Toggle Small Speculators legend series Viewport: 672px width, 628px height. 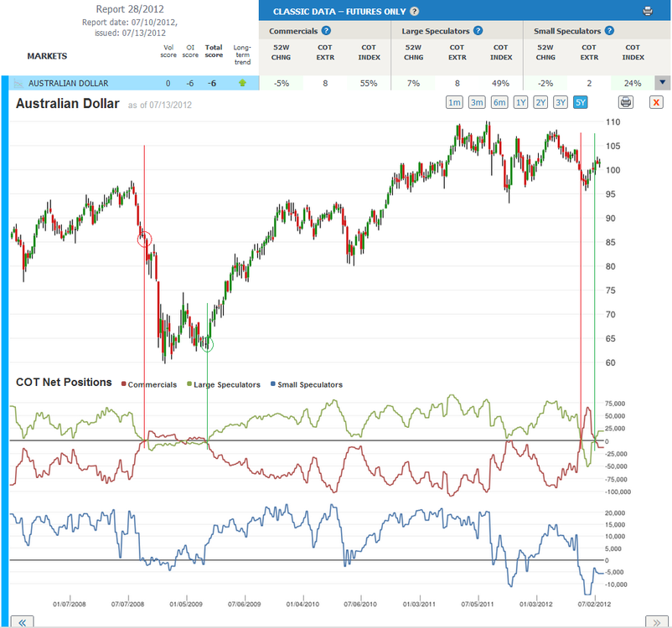307,384
